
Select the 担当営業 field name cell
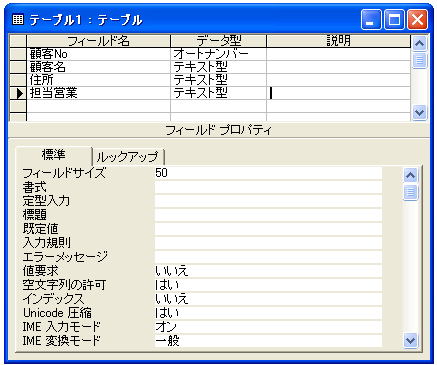point(98,93)
